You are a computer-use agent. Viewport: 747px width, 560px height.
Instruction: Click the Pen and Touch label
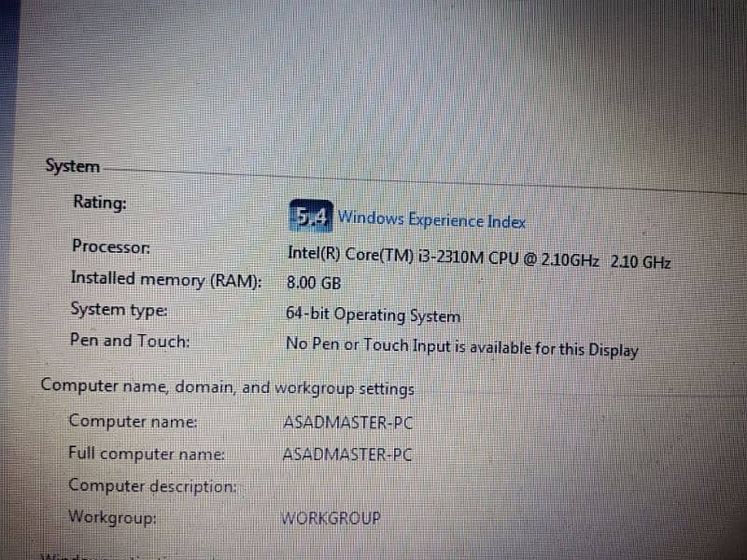[130, 341]
